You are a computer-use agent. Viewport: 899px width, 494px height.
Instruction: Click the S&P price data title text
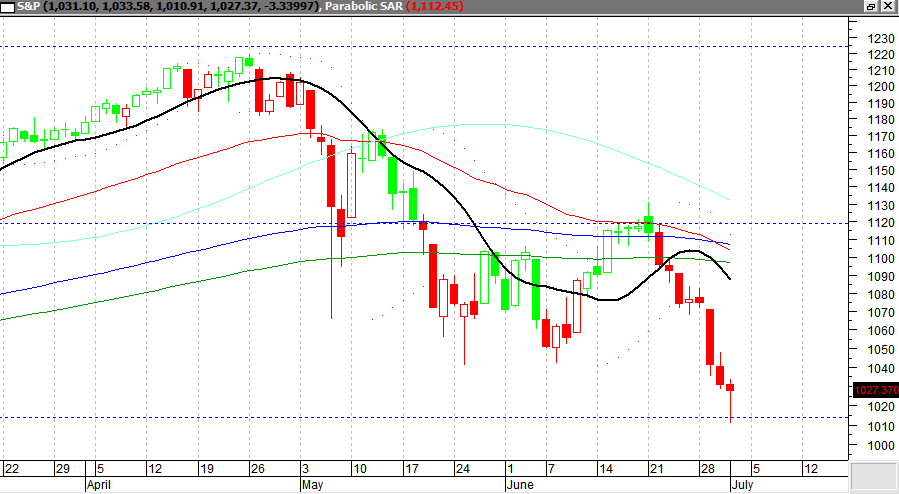pyautogui.click(x=169, y=6)
